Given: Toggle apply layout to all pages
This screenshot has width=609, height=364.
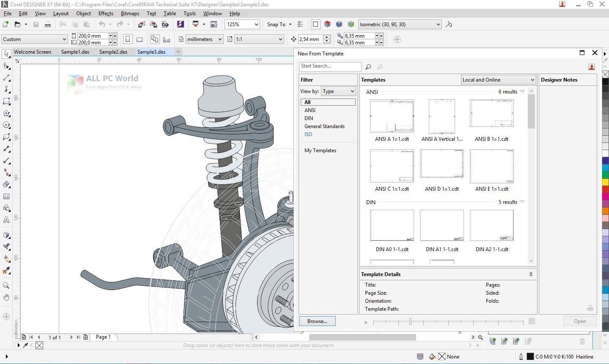Looking at the screenshot, I should pyautogui.click(x=155, y=39).
